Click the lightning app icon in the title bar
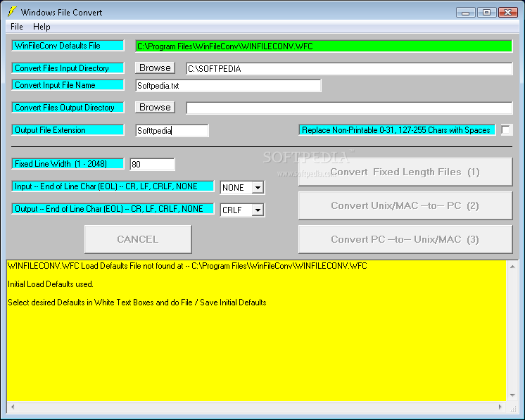This screenshot has height=420, width=525. coord(12,12)
